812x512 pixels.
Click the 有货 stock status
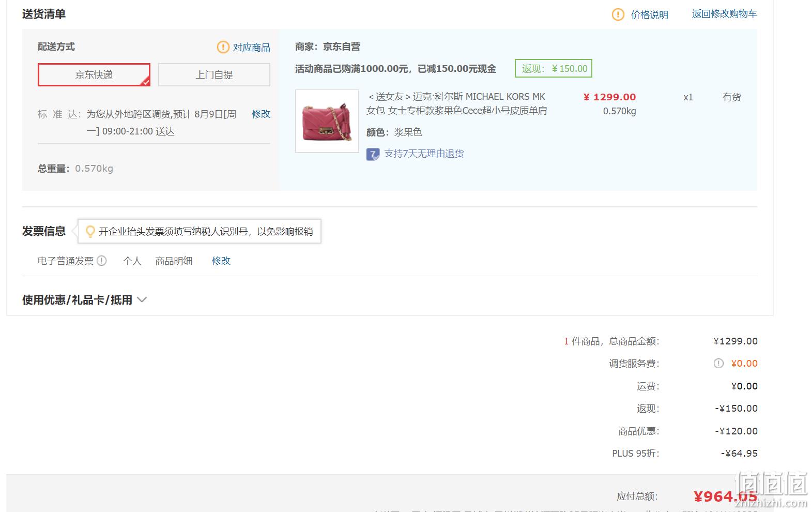[732, 97]
